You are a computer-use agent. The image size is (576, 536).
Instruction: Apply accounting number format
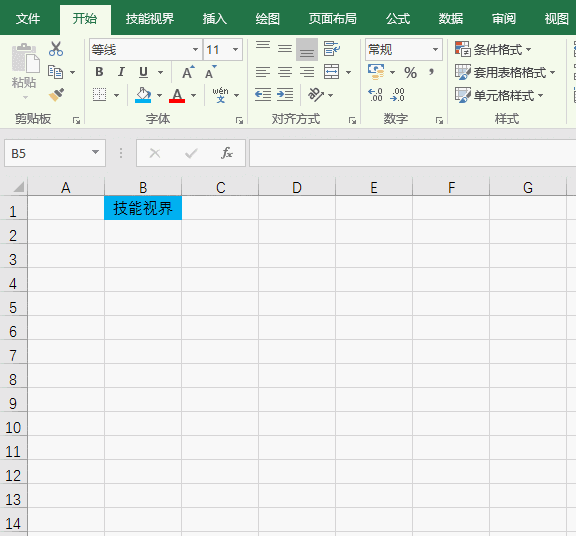click(x=376, y=72)
